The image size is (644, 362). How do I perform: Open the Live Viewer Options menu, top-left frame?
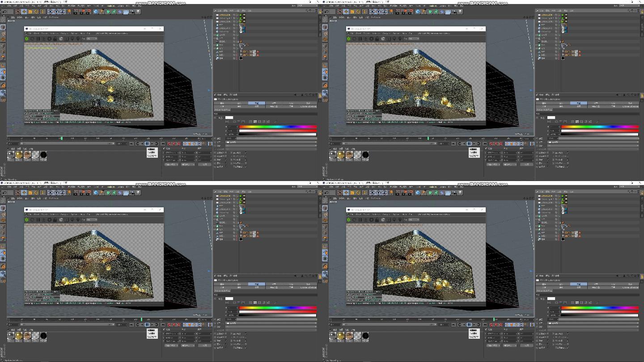click(74, 33)
